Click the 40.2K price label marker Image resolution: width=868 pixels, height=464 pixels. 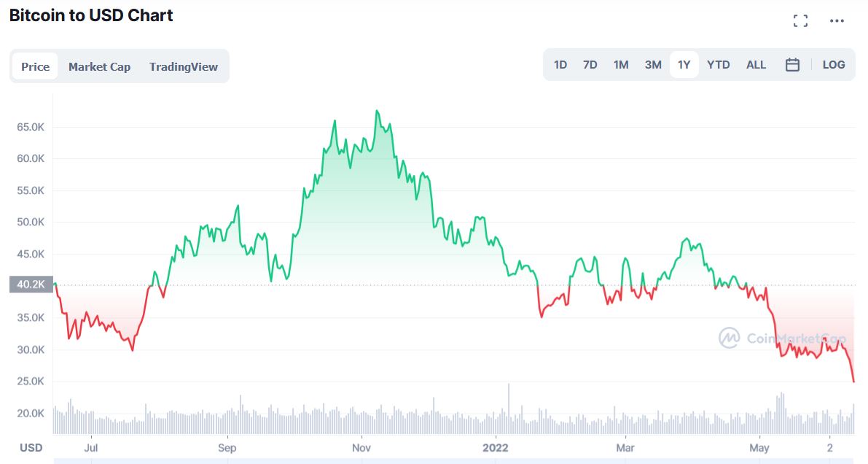[x=31, y=285]
